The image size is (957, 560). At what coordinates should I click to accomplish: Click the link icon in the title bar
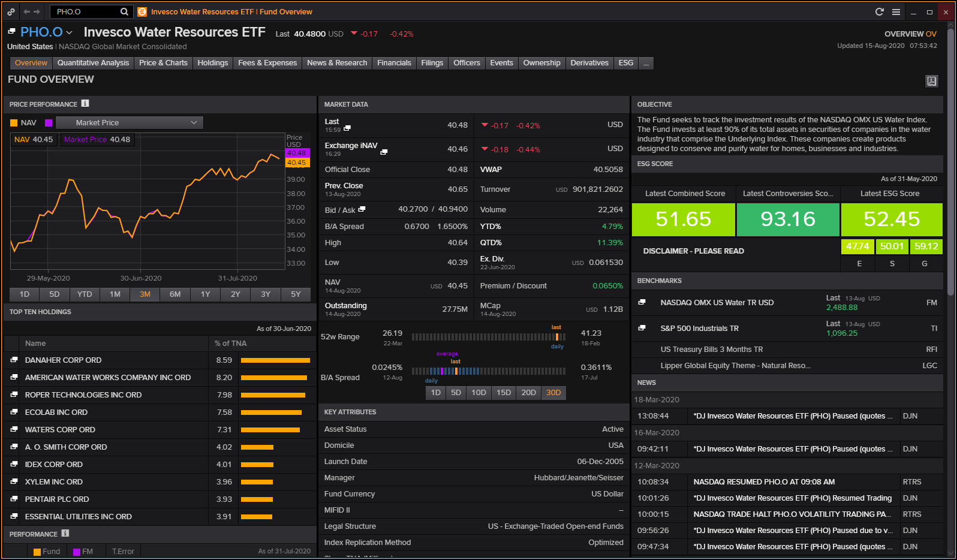[x=11, y=11]
